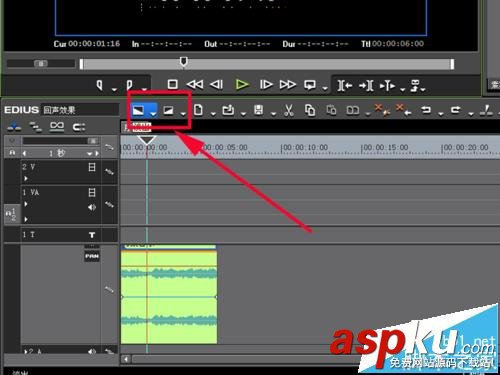Step back one frame
The width and height of the screenshot is (500, 375).
click(217, 84)
